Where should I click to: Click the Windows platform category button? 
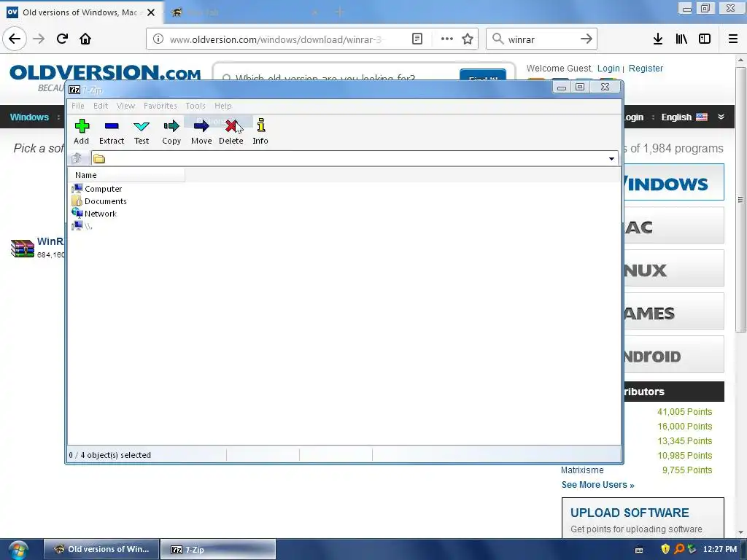(x=673, y=182)
